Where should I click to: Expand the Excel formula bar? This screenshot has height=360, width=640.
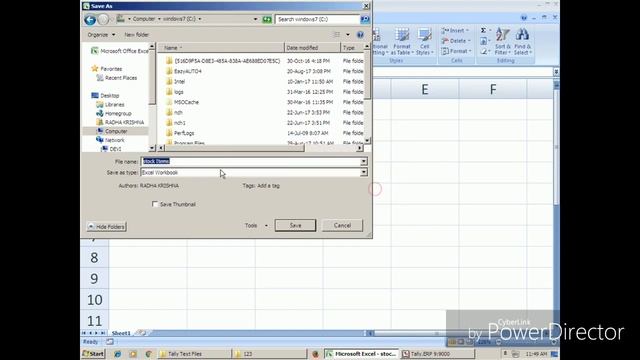tap(556, 72)
